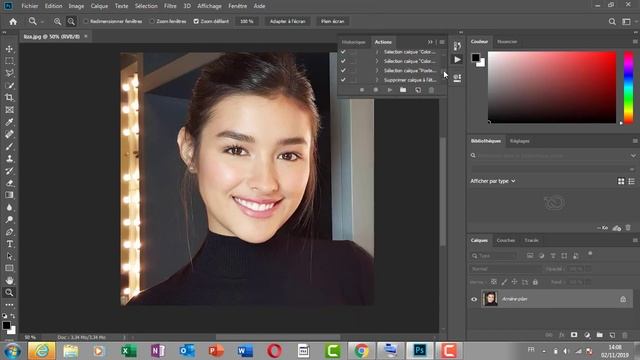Viewport: 640px width, 360px height.
Task: Open the search icon at top right
Action: coord(612,21)
